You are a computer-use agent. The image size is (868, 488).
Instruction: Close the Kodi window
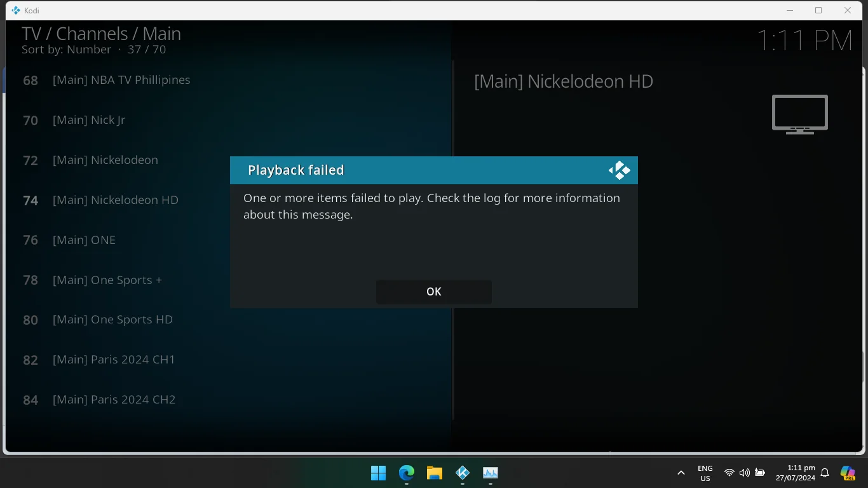click(848, 10)
